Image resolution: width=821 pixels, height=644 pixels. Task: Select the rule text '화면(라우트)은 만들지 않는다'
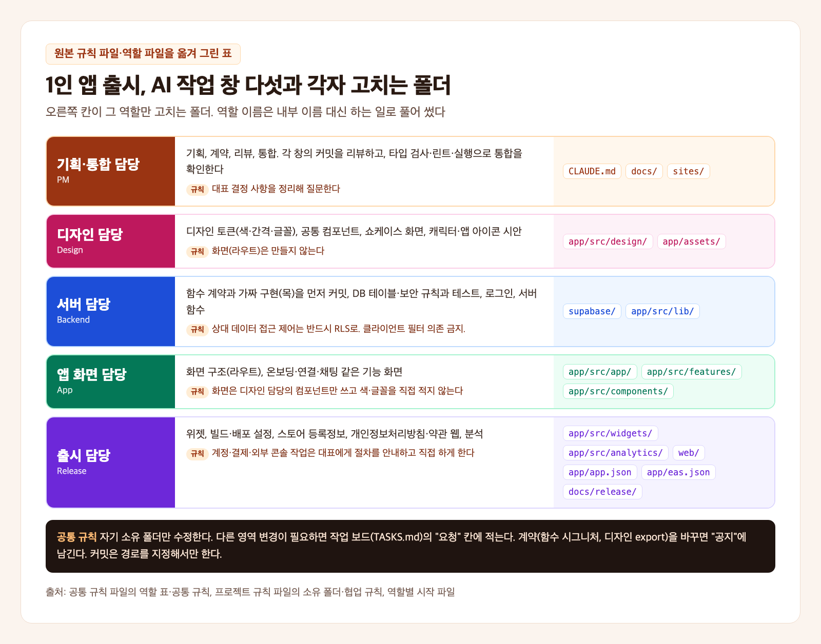click(x=268, y=251)
